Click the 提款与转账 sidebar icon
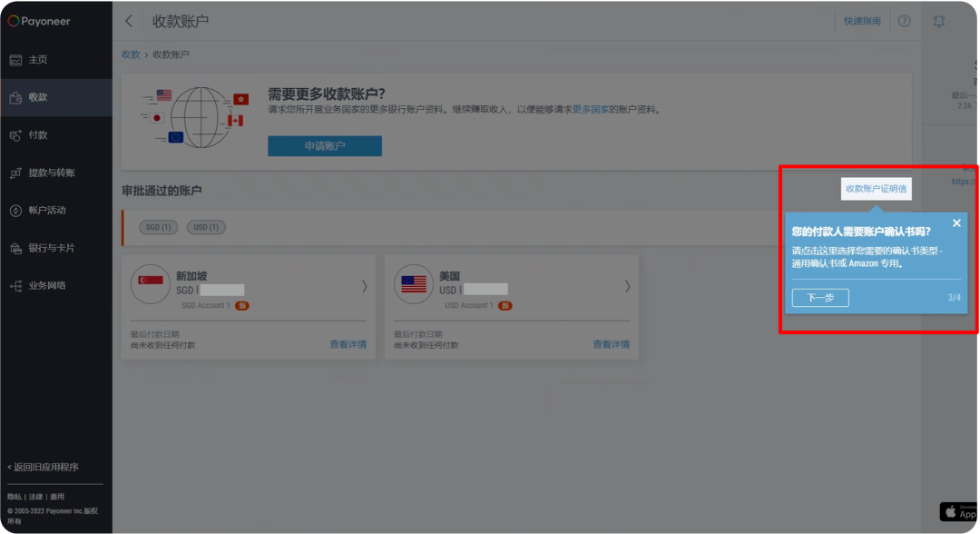980x534 pixels. tap(15, 173)
